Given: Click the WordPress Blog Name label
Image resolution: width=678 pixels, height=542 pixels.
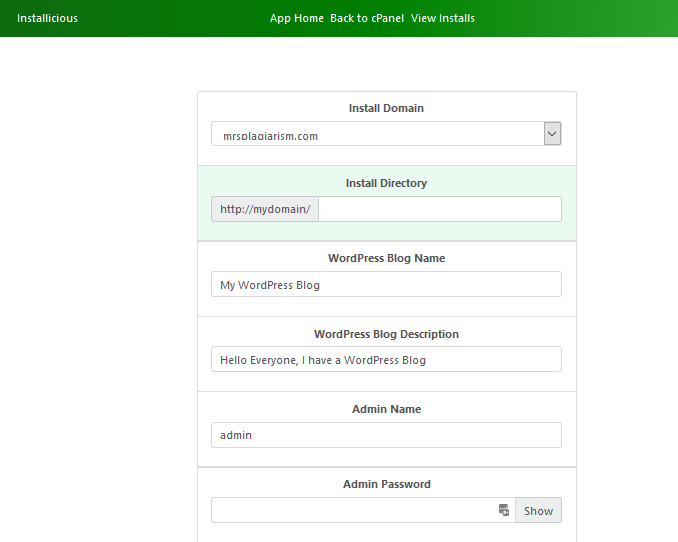Looking at the screenshot, I should (x=386, y=258).
